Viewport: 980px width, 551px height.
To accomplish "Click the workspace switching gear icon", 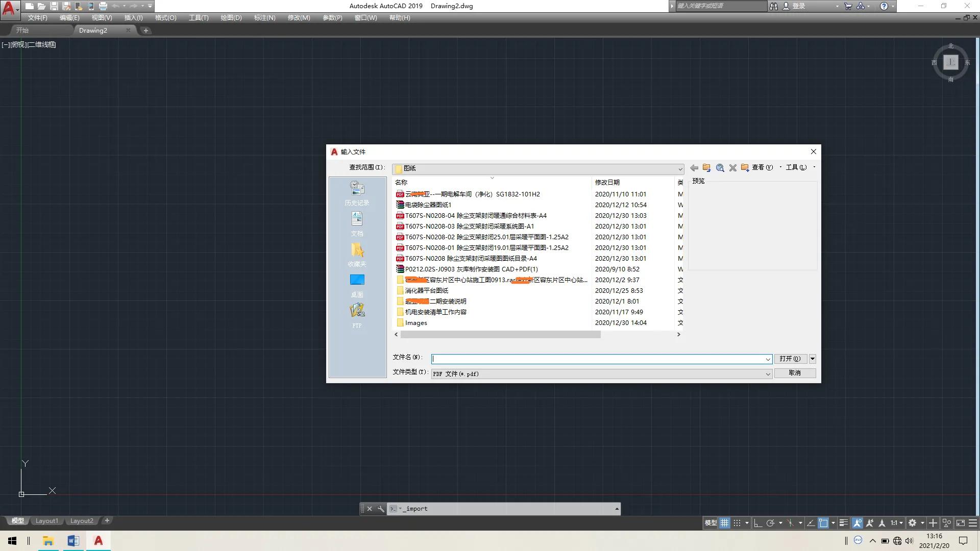I will pyautogui.click(x=913, y=523).
